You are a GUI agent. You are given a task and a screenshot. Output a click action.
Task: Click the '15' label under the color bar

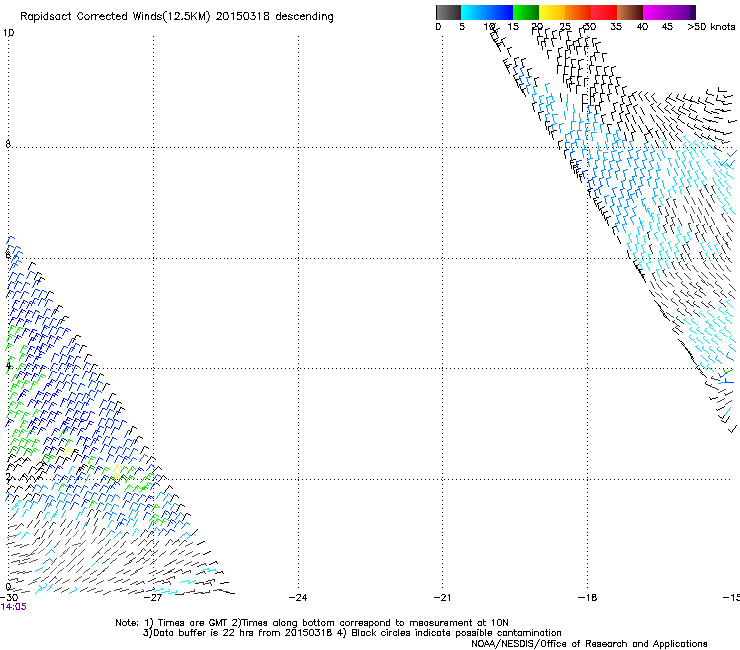[x=513, y=27]
